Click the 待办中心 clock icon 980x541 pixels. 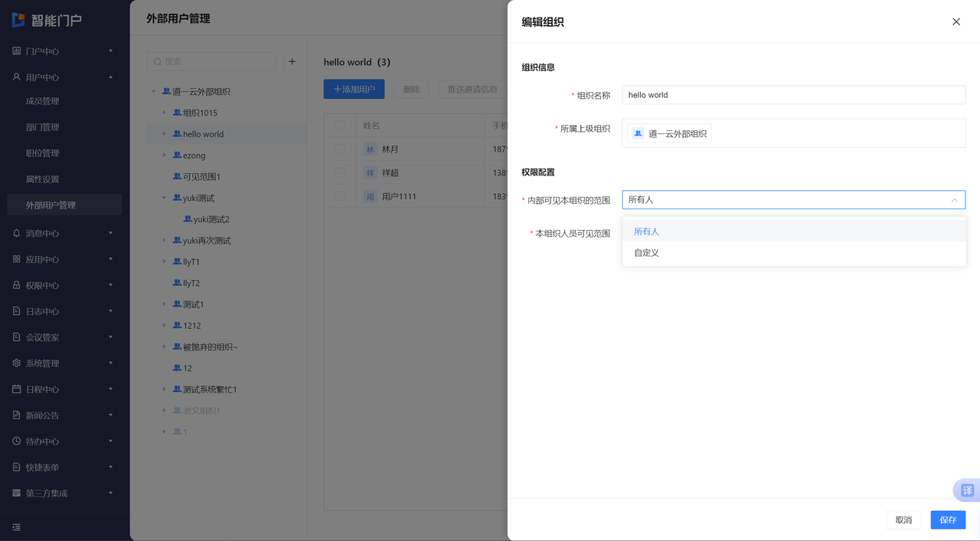tap(17, 441)
